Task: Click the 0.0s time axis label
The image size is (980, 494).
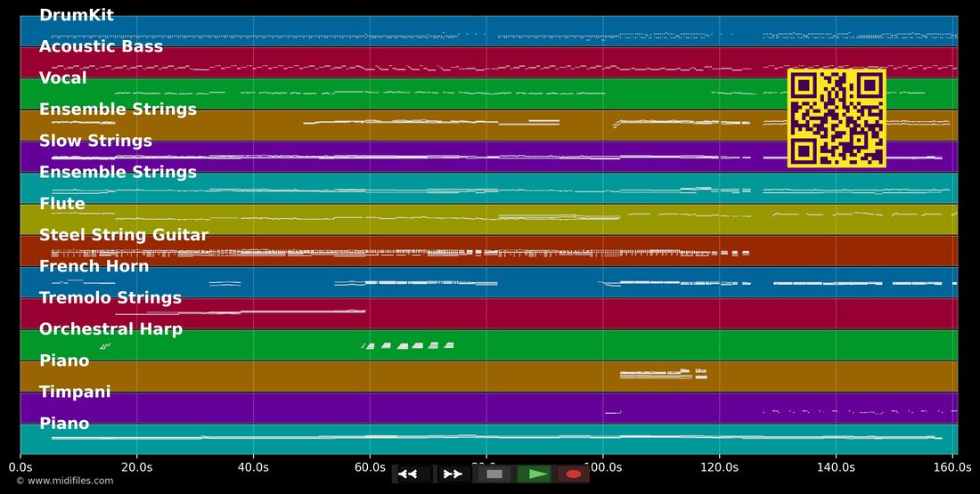Action: point(20,467)
